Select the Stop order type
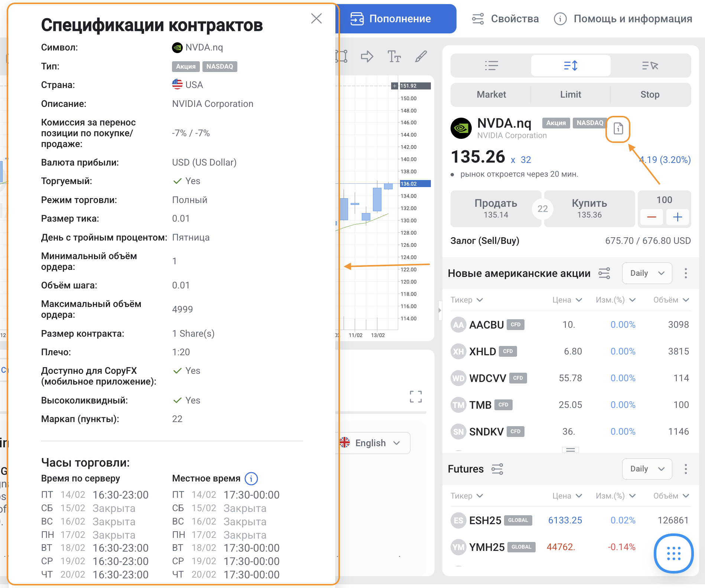Screen dimensions: 705x588 click(650, 94)
